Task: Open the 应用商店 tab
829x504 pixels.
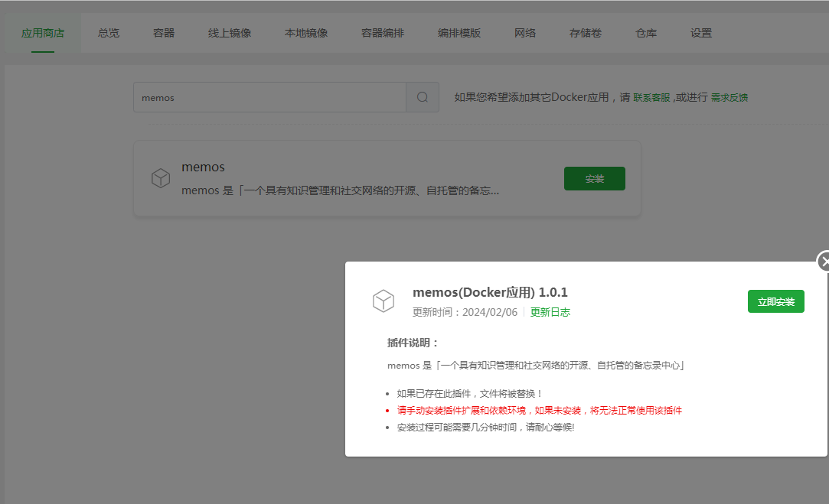Action: point(43,33)
